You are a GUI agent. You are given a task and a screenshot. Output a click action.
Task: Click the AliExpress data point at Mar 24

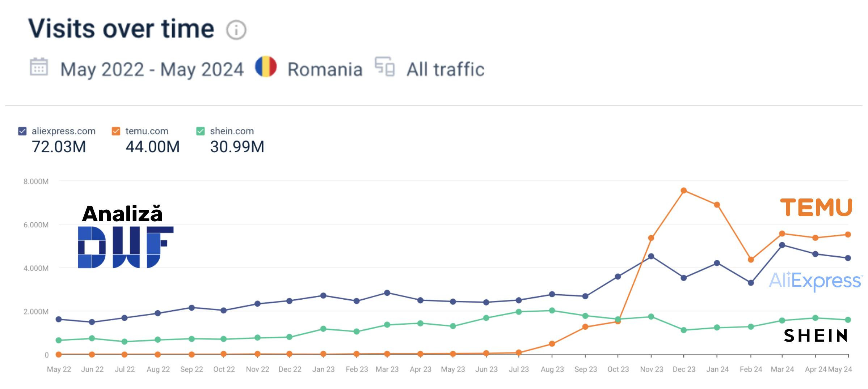(782, 245)
